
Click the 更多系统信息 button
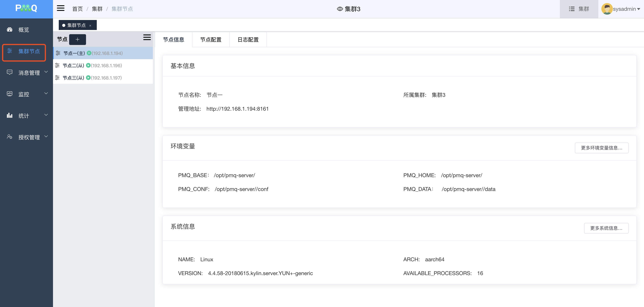coord(606,228)
